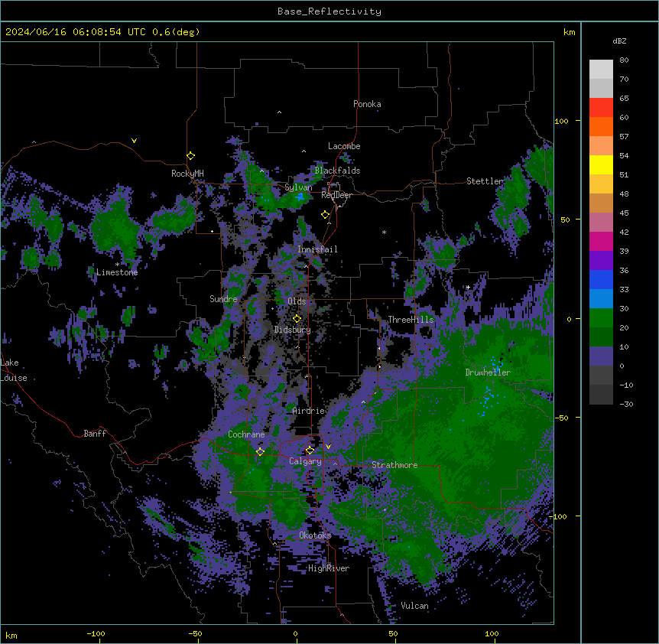Select the bright yellow swatch in the dBZ legend
The width and height of the screenshot is (659, 644).
pos(601,164)
